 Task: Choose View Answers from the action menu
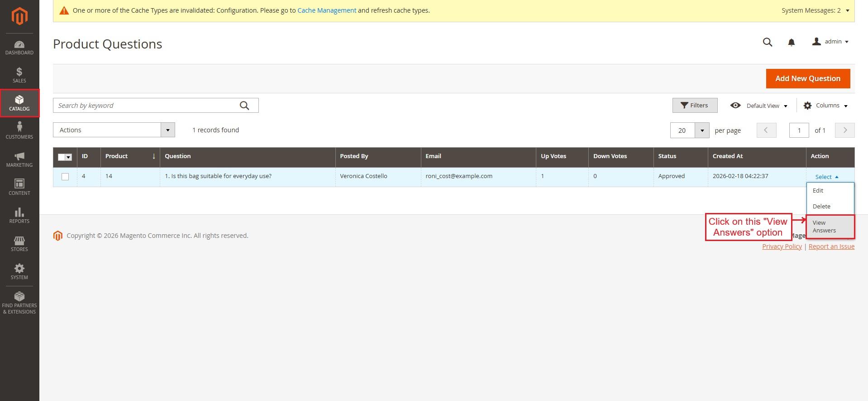click(x=824, y=227)
